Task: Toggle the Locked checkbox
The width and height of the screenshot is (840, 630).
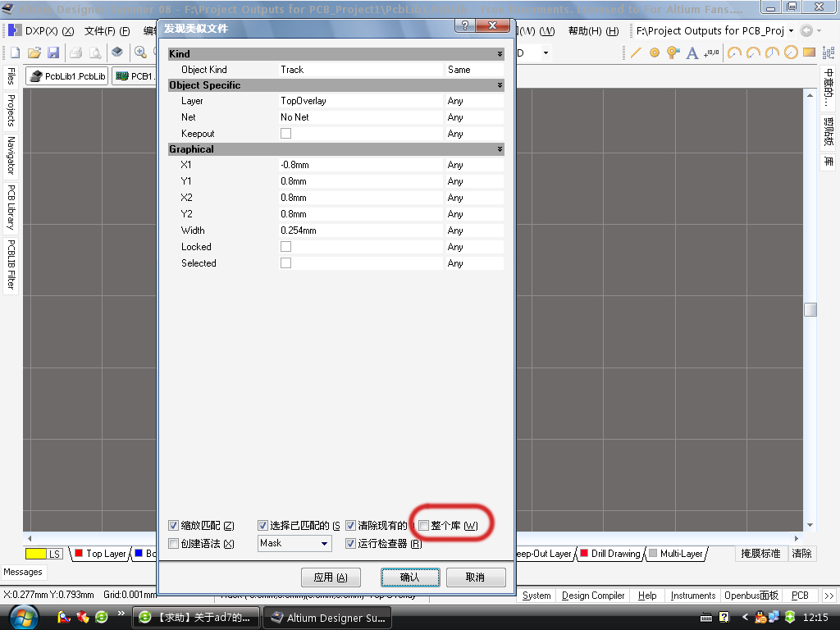Action: coord(286,246)
